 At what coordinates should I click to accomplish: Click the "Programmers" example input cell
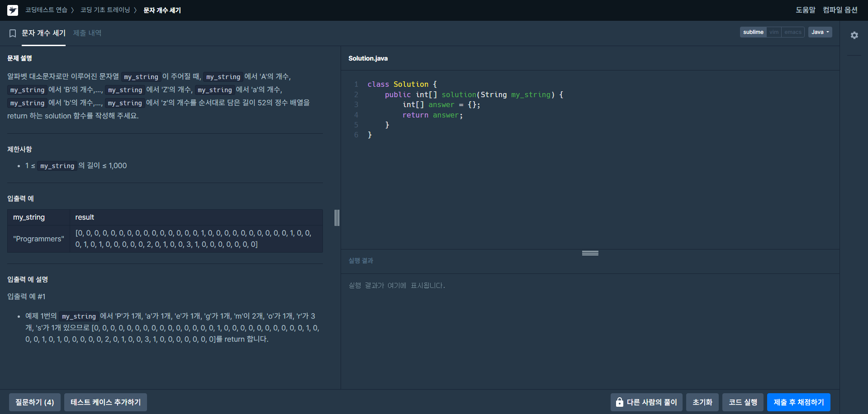tap(38, 239)
